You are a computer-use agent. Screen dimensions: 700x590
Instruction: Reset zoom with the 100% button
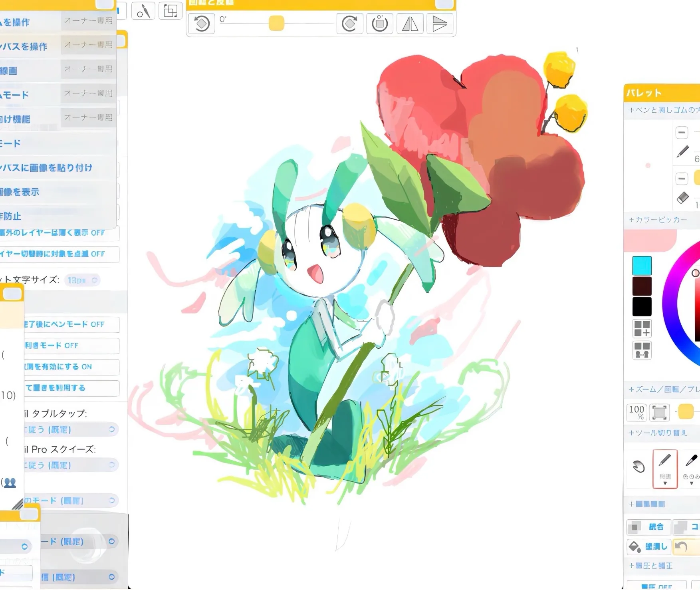click(637, 412)
